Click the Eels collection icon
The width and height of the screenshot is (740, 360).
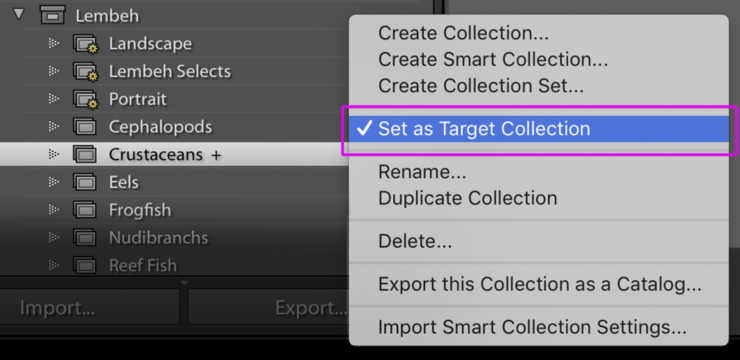pos(85,182)
